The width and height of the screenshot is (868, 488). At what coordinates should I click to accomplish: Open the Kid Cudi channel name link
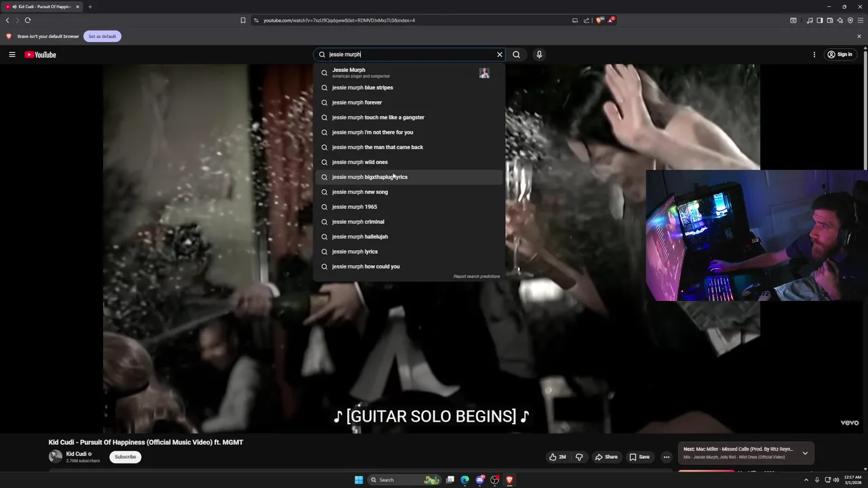[76, 454]
